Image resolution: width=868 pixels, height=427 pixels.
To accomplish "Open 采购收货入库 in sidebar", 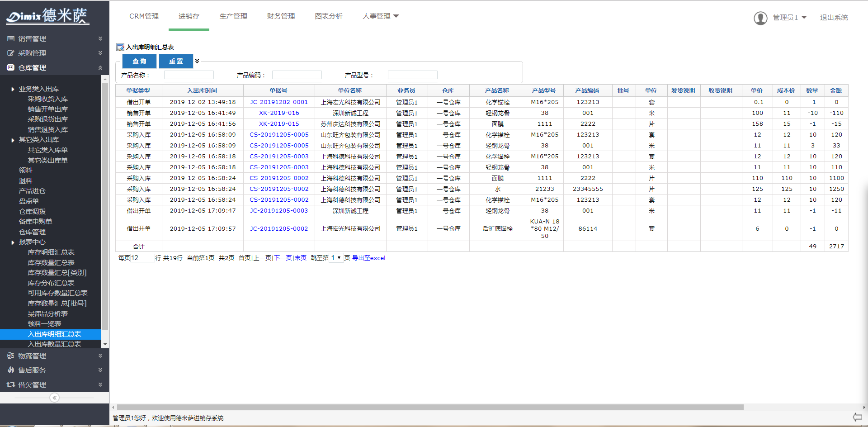I will click(47, 99).
